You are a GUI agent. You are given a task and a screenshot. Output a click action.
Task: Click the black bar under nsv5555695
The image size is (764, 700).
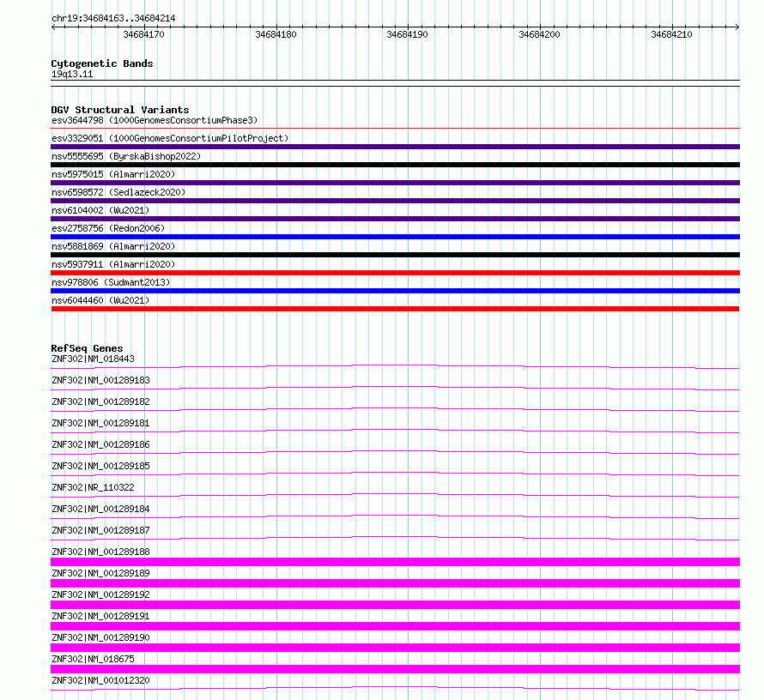(x=395, y=165)
